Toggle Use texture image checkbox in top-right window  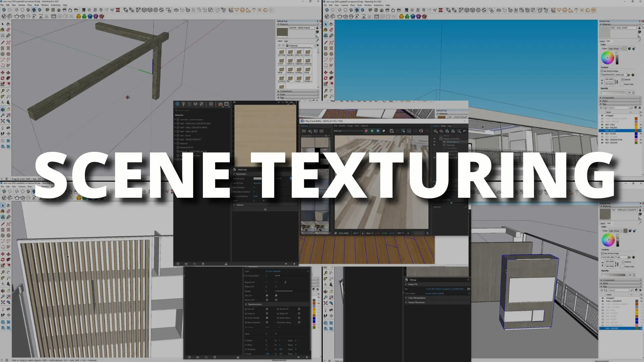click(x=602, y=71)
